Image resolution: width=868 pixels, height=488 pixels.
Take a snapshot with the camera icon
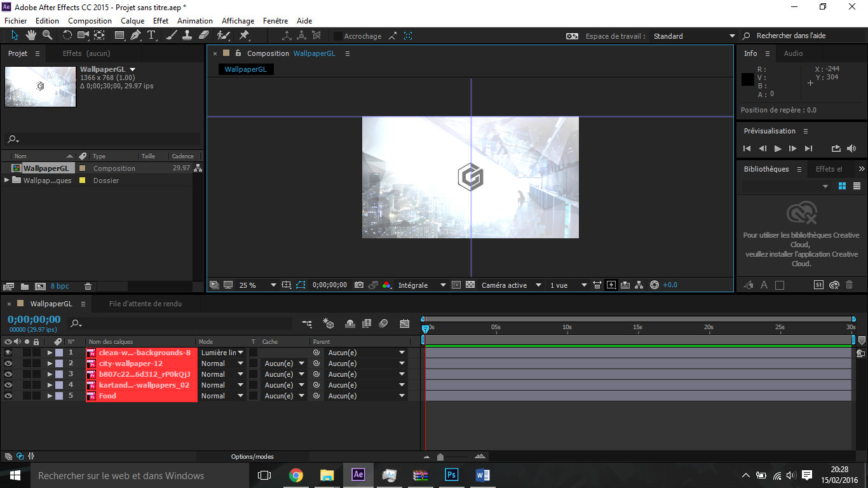pyautogui.click(x=359, y=285)
